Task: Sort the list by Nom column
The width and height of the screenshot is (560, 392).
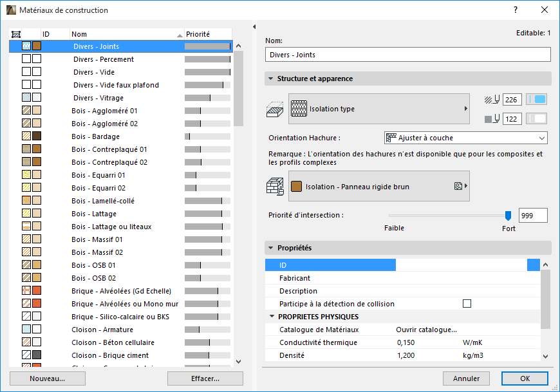Action: tap(127, 34)
